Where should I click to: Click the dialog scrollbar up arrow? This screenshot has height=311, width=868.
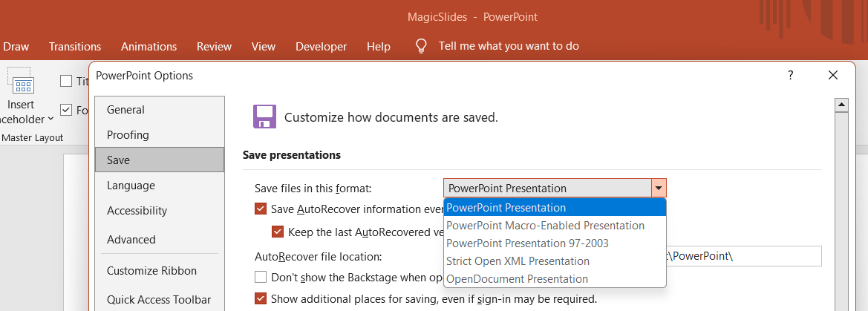[841, 105]
